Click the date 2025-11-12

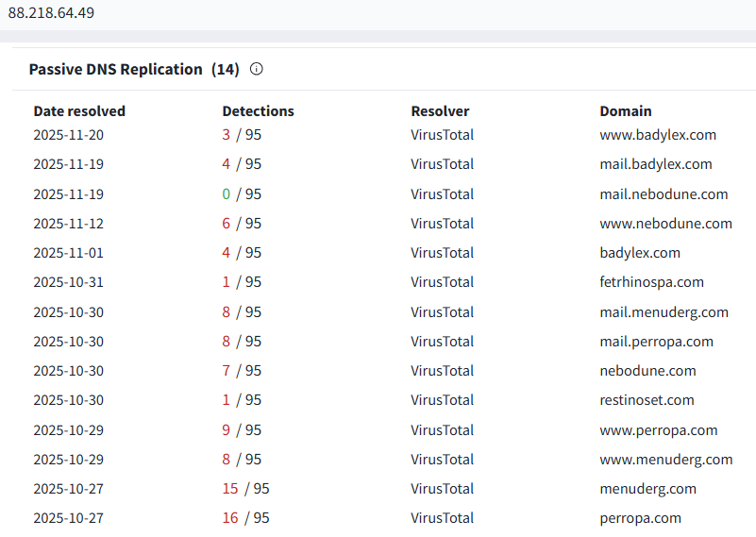coord(69,224)
